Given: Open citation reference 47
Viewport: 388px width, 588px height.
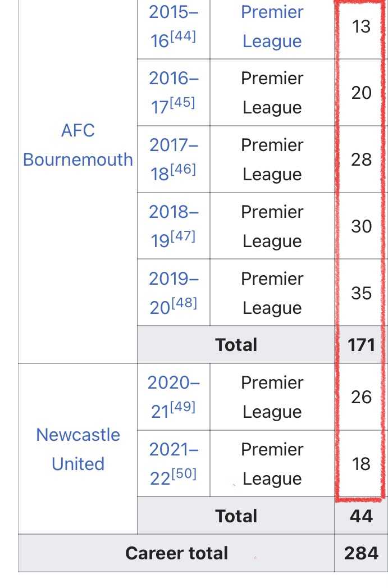Looking at the screenshot, I should (183, 236).
